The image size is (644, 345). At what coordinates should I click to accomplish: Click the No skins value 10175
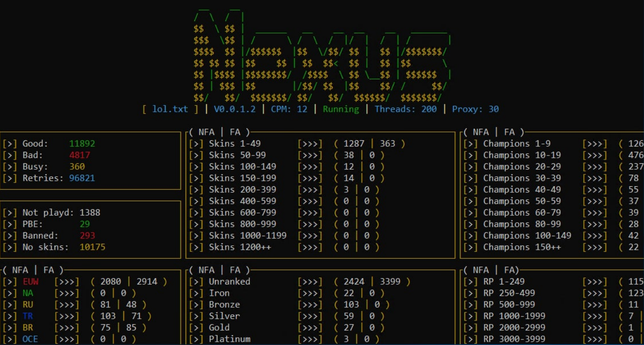point(93,247)
